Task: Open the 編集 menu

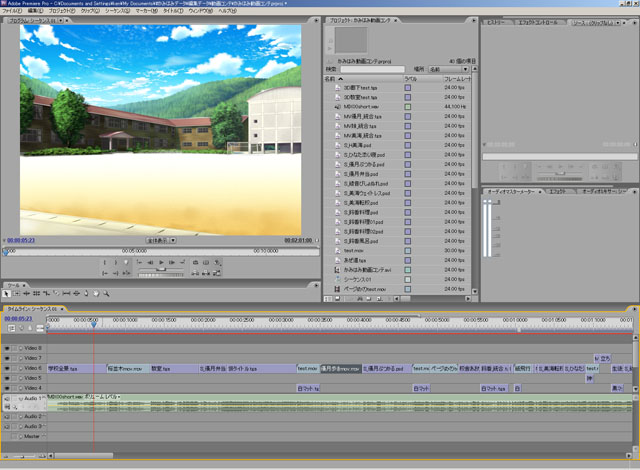Action: (35, 11)
